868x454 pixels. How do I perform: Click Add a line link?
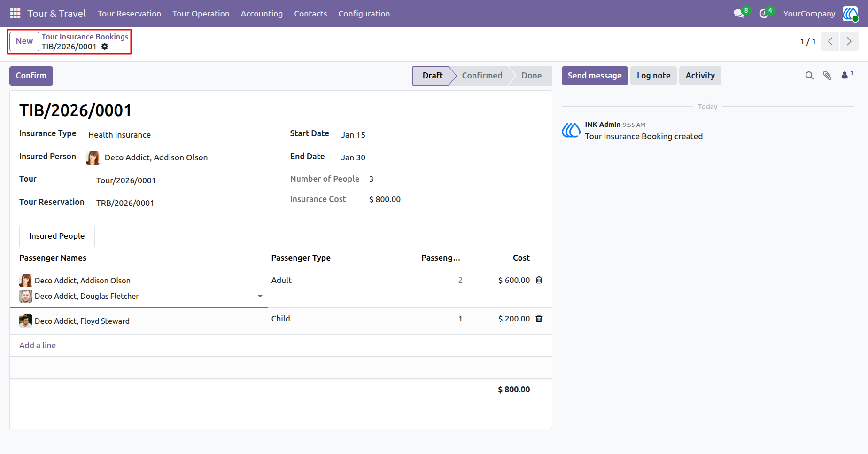click(x=38, y=345)
